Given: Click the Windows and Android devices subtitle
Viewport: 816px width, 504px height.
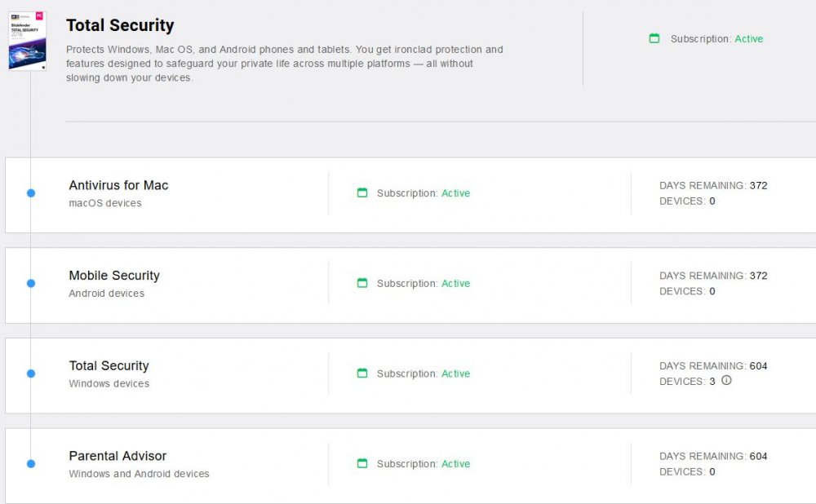Looking at the screenshot, I should coord(139,474).
